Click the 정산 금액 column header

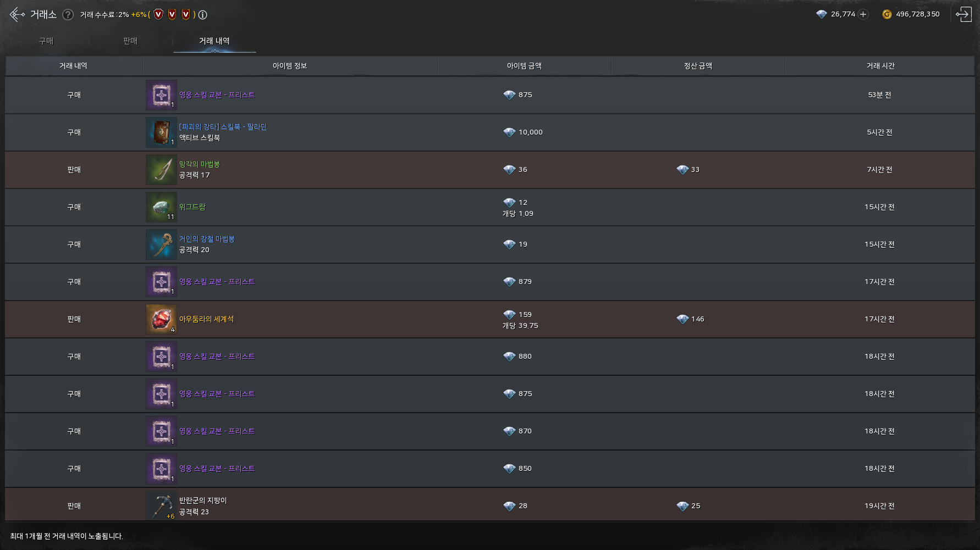pos(698,66)
